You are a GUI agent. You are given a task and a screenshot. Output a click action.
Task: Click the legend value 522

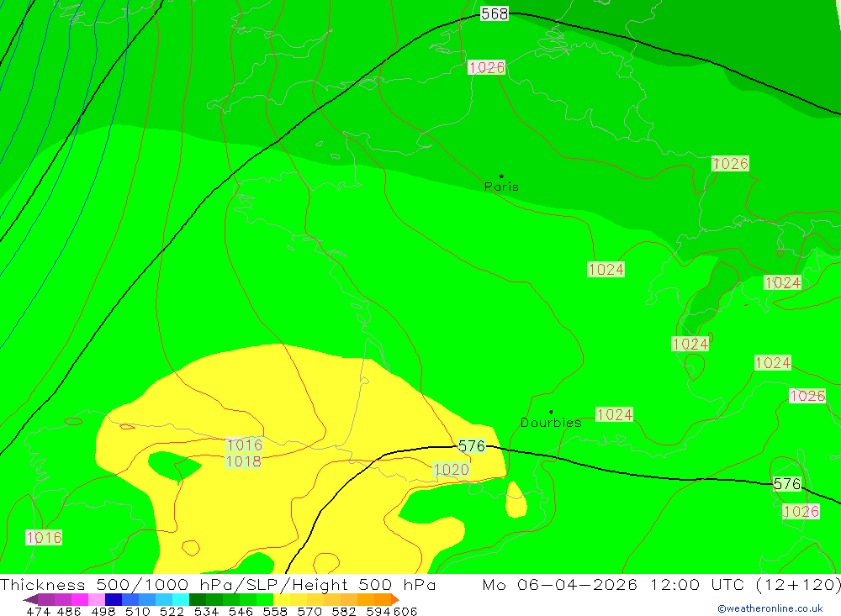point(172,611)
